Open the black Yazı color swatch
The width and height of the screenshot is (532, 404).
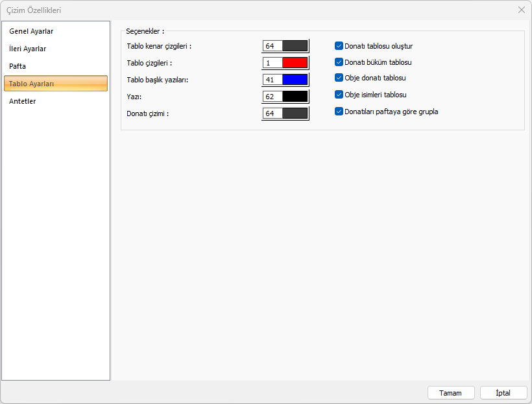[295, 97]
